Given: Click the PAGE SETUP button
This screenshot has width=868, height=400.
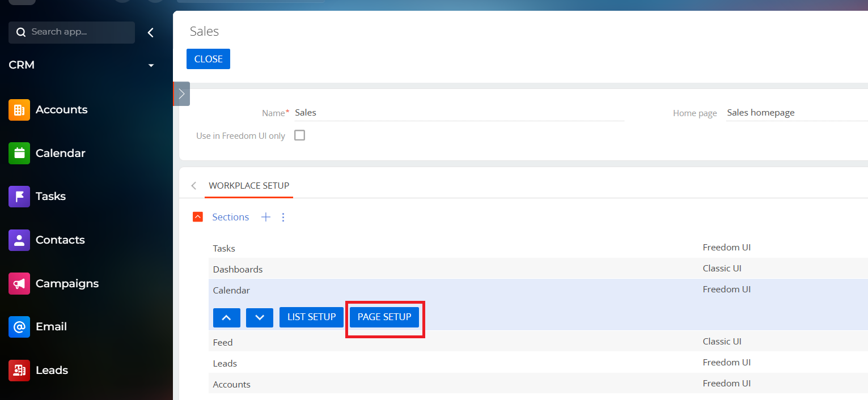Looking at the screenshot, I should pyautogui.click(x=384, y=317).
